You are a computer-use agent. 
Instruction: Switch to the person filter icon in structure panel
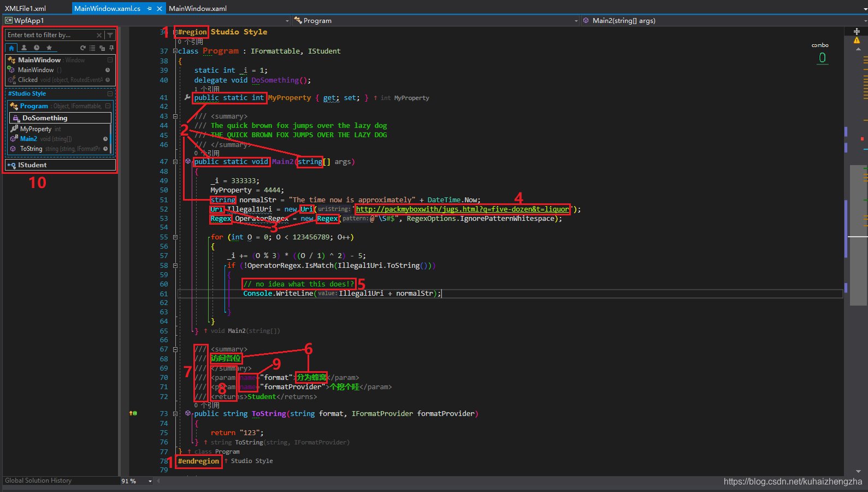(24, 48)
